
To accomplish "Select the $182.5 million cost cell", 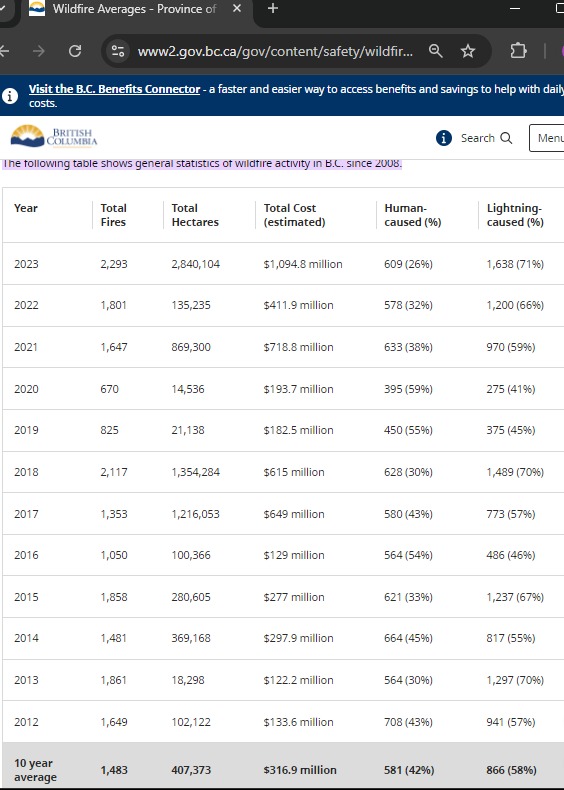I will point(298,430).
